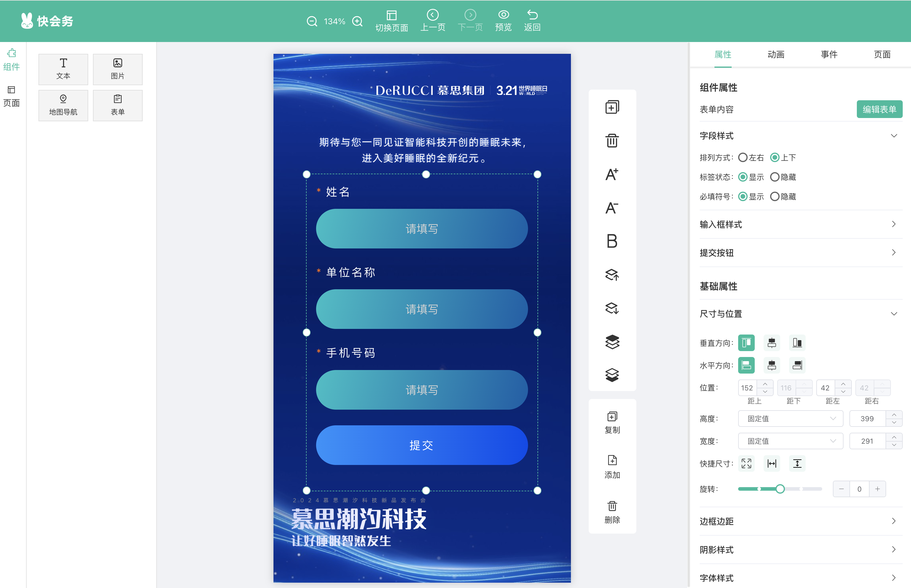This screenshot has width=911, height=588.
Task: Align left in 水平方向
Action: coord(746,365)
